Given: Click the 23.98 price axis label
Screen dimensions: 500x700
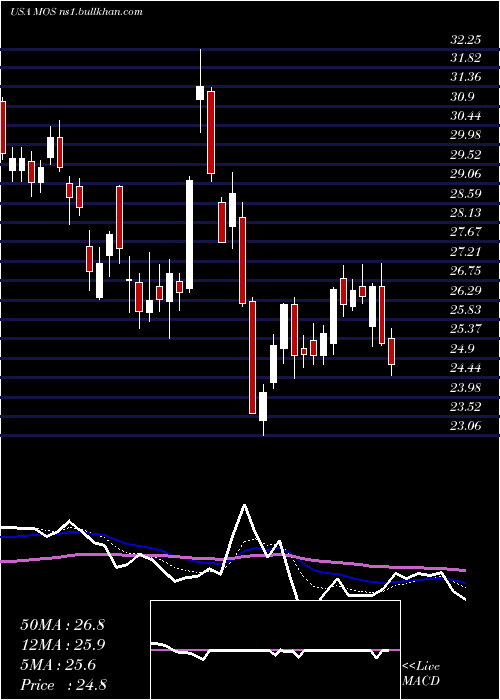Looking at the screenshot, I should [x=466, y=387].
